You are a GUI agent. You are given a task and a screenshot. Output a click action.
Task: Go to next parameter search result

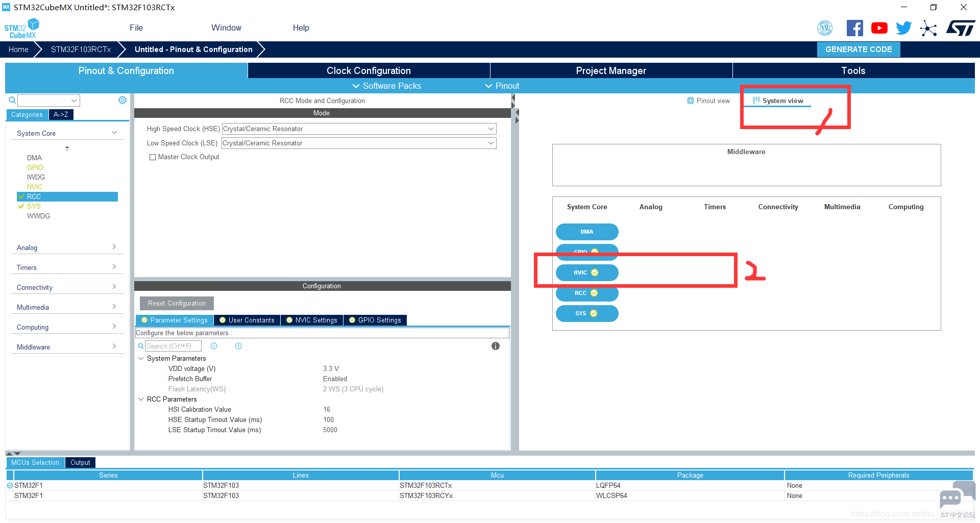pos(238,346)
